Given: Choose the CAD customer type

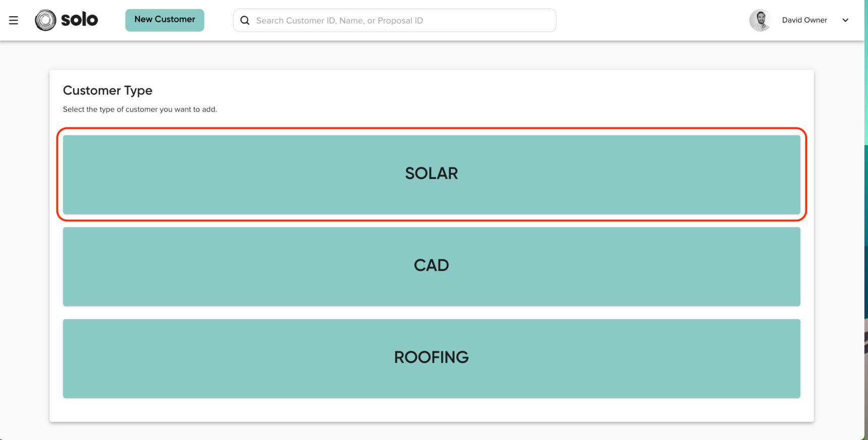Looking at the screenshot, I should (x=431, y=266).
